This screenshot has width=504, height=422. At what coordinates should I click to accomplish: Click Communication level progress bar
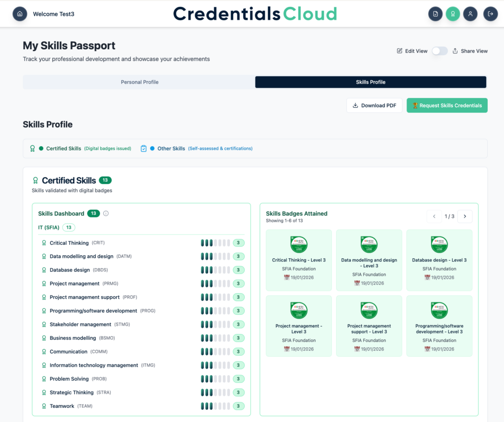coord(216,352)
